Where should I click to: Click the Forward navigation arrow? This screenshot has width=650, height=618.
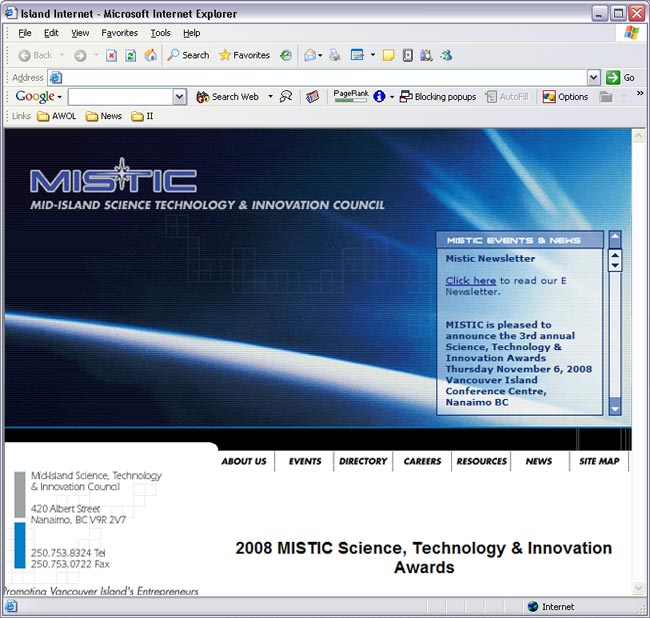pos(80,55)
